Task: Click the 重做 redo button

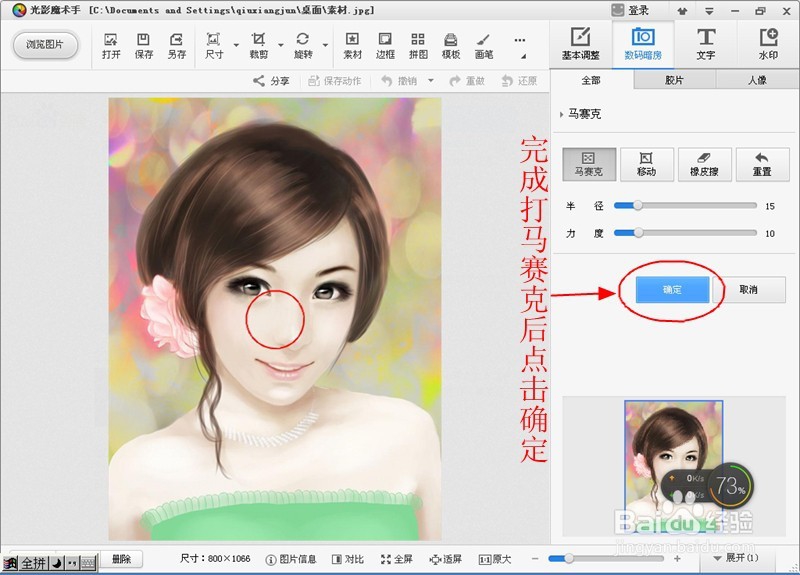Action: click(x=467, y=81)
